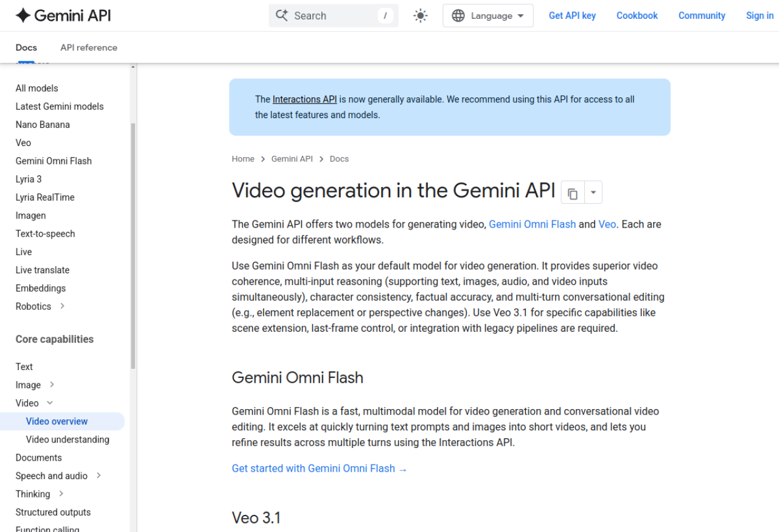
Task: Open Embeddings in the sidebar
Action: click(41, 289)
